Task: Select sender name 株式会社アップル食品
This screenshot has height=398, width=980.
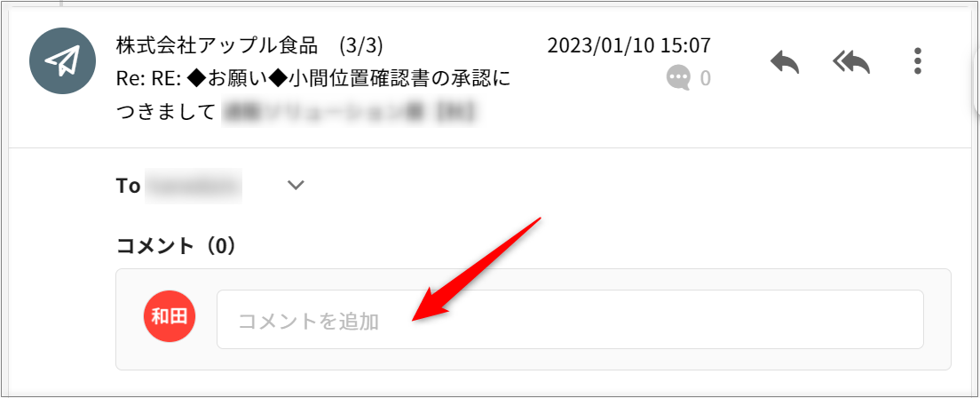Action: tap(218, 45)
